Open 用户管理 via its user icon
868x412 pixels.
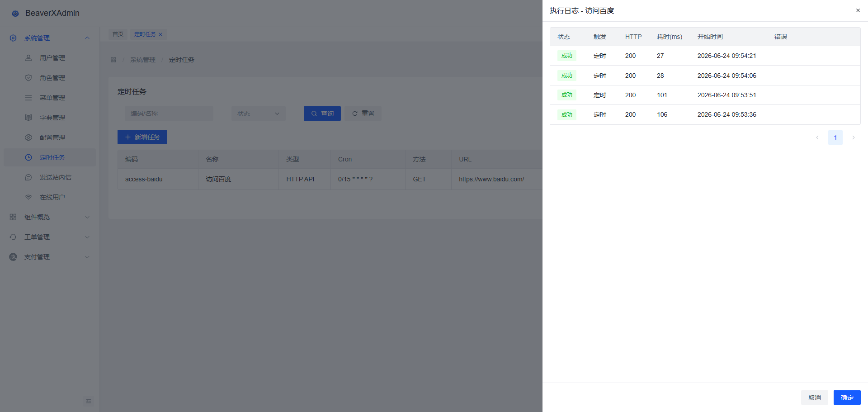point(28,58)
